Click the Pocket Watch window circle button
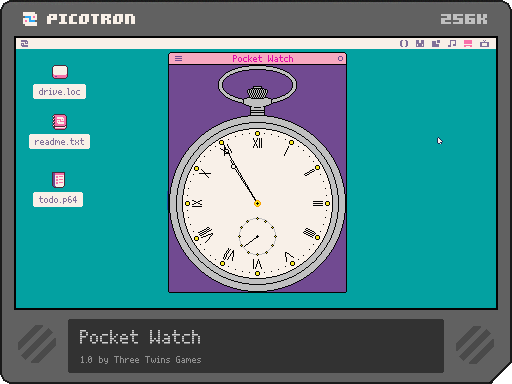 point(340,59)
